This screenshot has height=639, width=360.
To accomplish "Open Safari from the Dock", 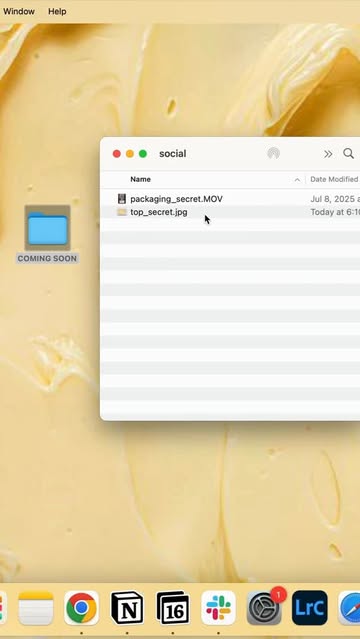I will [350, 608].
